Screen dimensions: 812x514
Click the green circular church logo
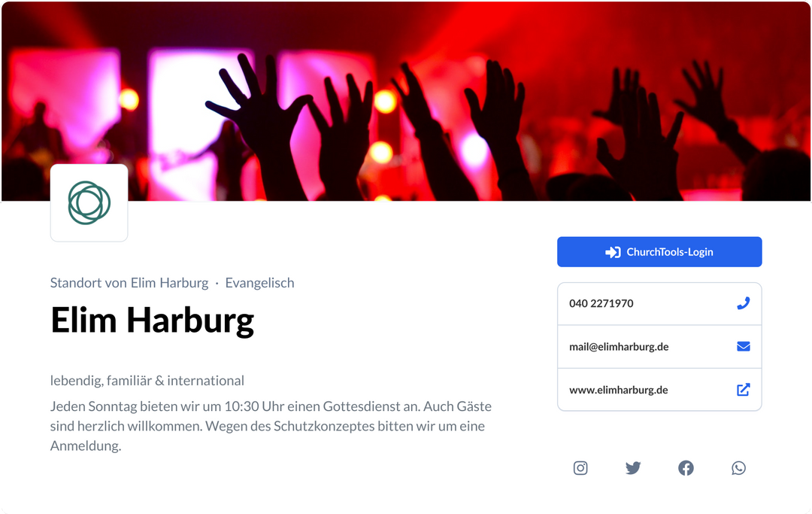pyautogui.click(x=89, y=202)
